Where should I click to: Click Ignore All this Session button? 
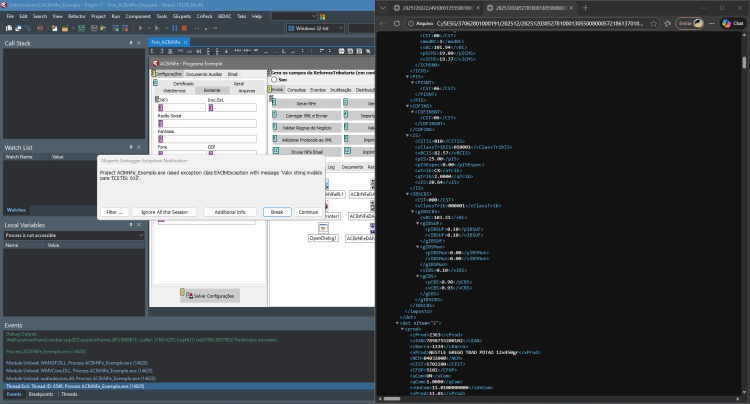pos(165,212)
